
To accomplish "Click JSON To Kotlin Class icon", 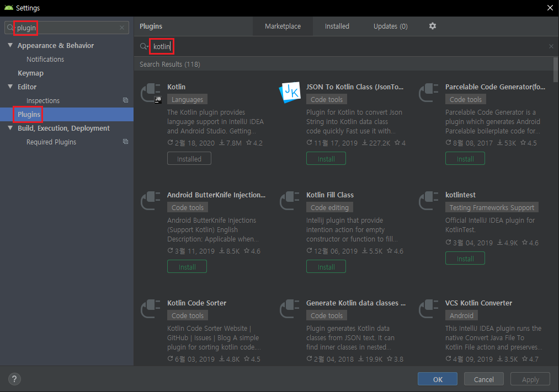I will [290, 93].
